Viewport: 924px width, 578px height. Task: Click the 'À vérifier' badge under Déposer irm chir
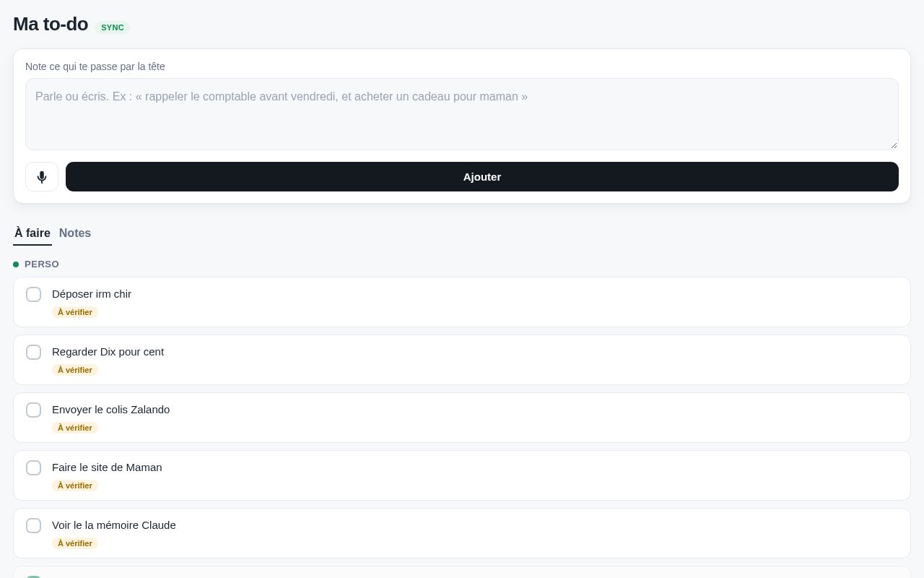(x=75, y=312)
